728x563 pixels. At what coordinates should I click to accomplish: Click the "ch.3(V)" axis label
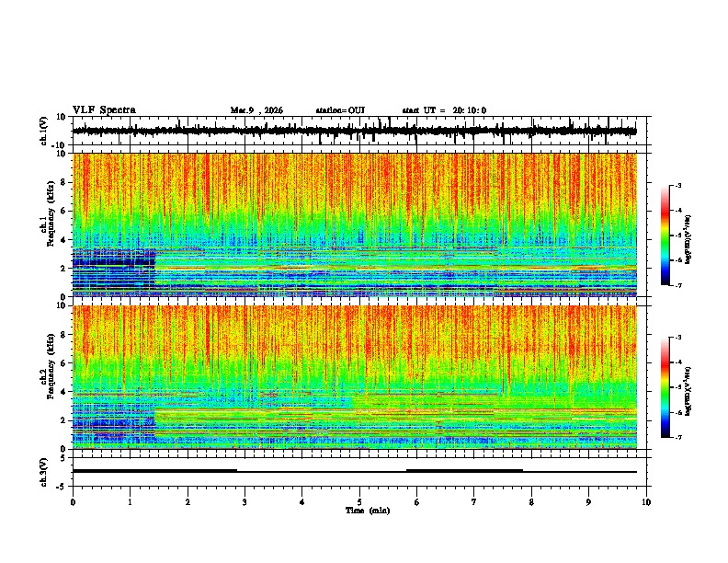pyautogui.click(x=43, y=472)
